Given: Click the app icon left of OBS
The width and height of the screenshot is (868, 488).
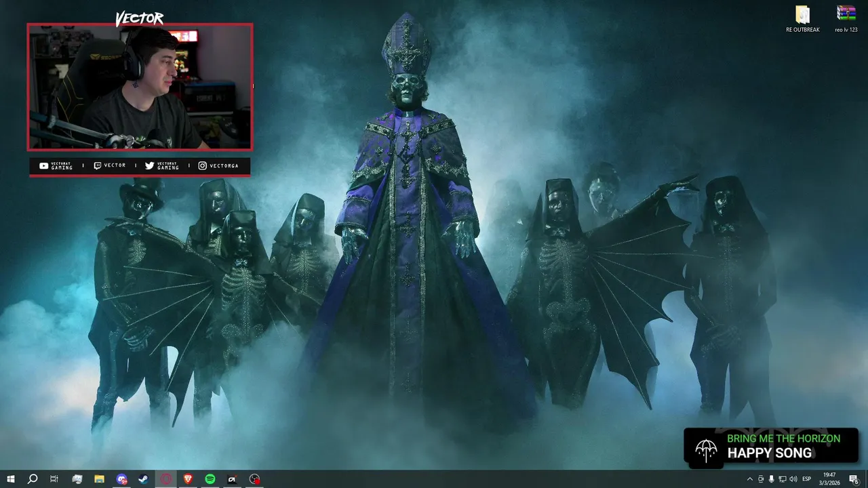Looking at the screenshot, I should pos(232,479).
